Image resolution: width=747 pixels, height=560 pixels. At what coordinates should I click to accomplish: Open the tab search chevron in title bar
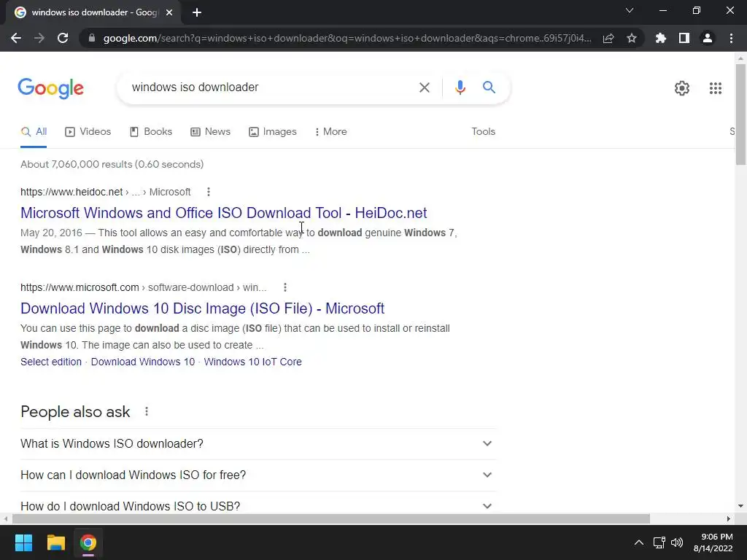tap(630, 10)
